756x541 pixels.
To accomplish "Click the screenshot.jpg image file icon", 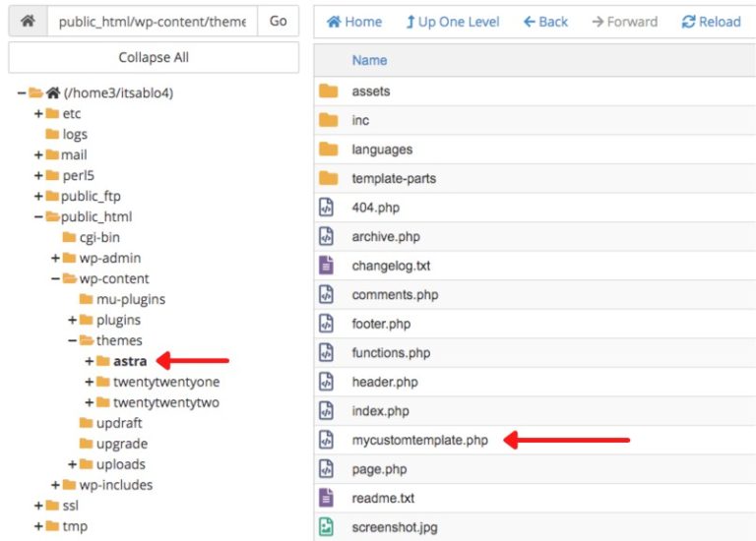I will pos(327,527).
